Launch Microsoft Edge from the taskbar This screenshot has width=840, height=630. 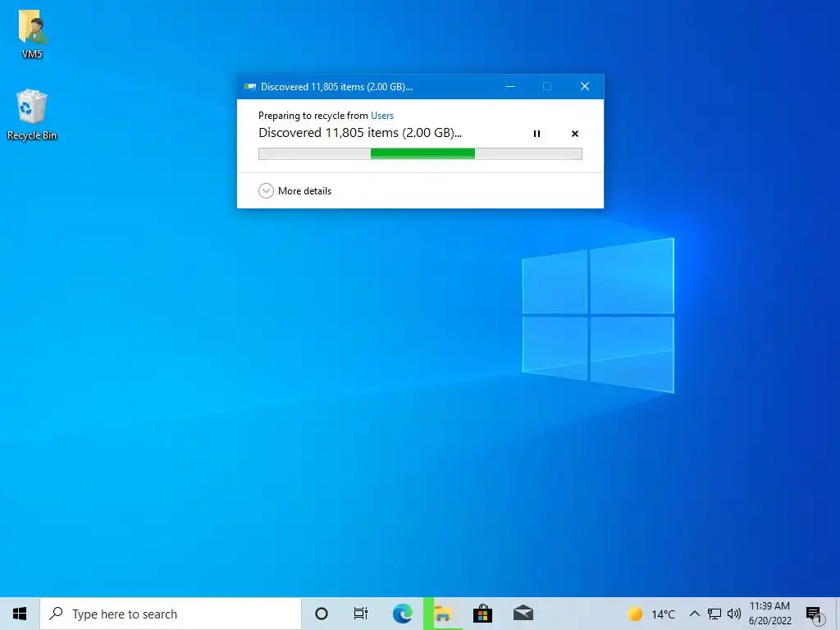[402, 614]
